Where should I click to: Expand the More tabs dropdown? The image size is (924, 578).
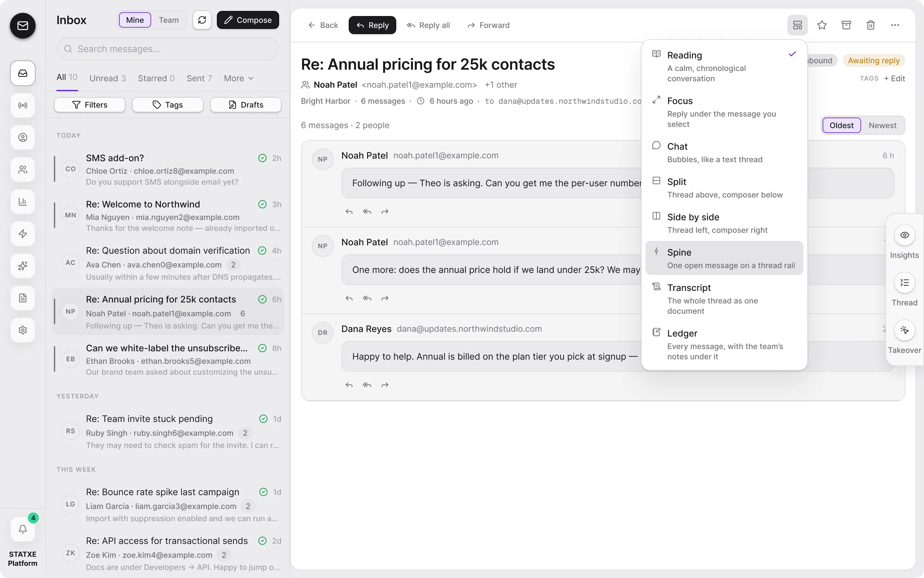tap(239, 78)
